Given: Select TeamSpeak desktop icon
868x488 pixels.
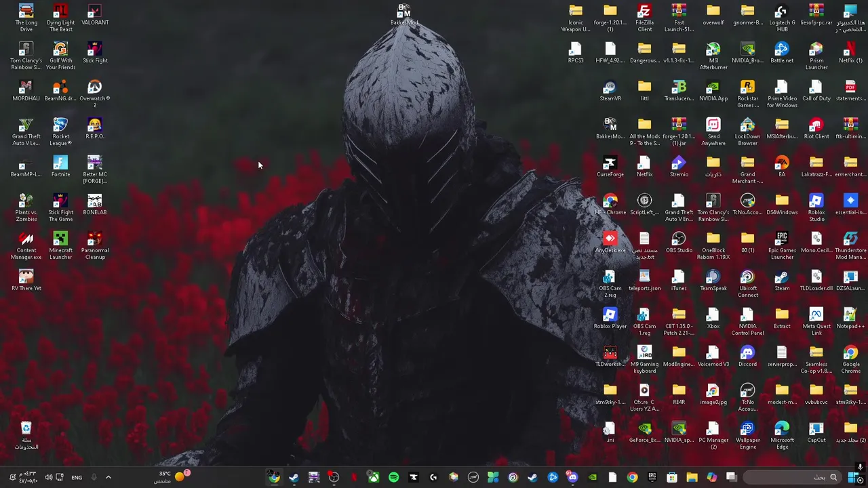Looking at the screenshot, I should (x=713, y=281).
